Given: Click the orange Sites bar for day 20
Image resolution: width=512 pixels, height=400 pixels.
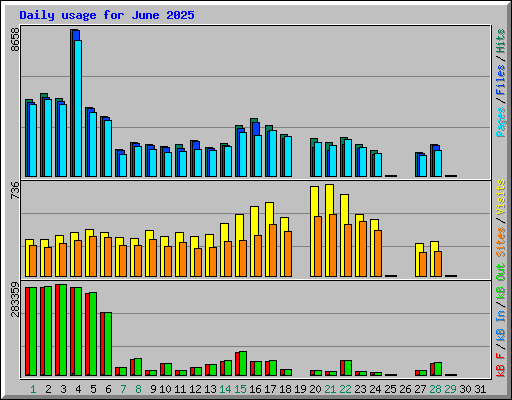Looking at the screenshot, I should pos(318,247).
